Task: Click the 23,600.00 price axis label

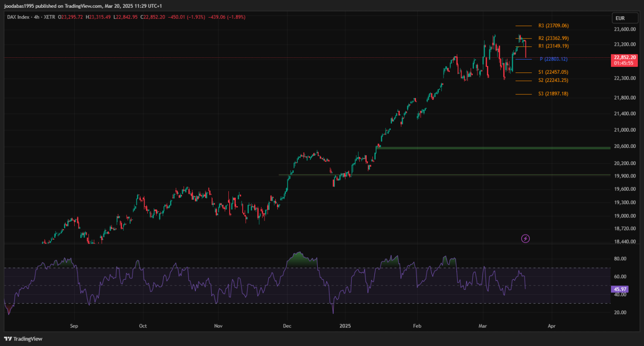Action: coord(625,29)
